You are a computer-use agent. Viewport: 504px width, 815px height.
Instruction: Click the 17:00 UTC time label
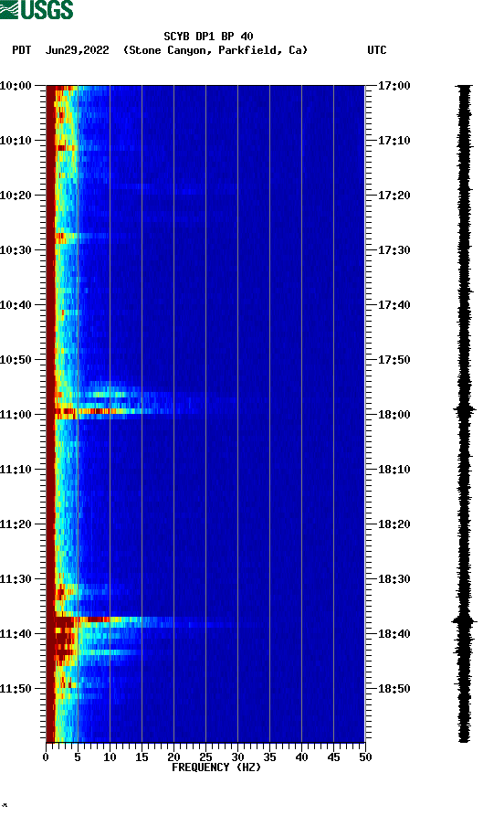click(394, 86)
